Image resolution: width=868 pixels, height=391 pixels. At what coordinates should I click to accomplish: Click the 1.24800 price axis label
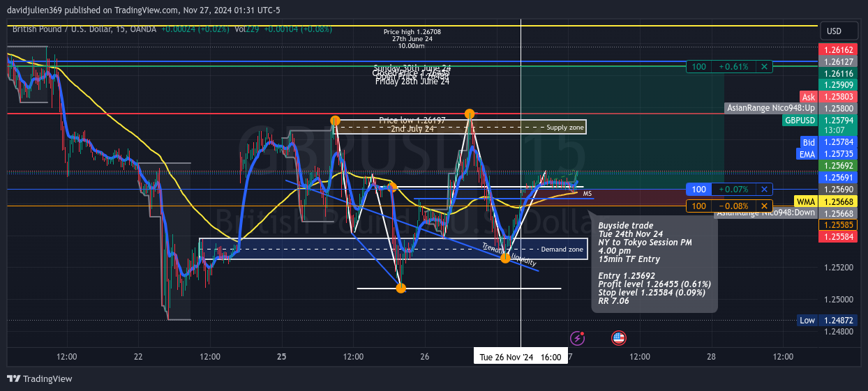coord(838,332)
